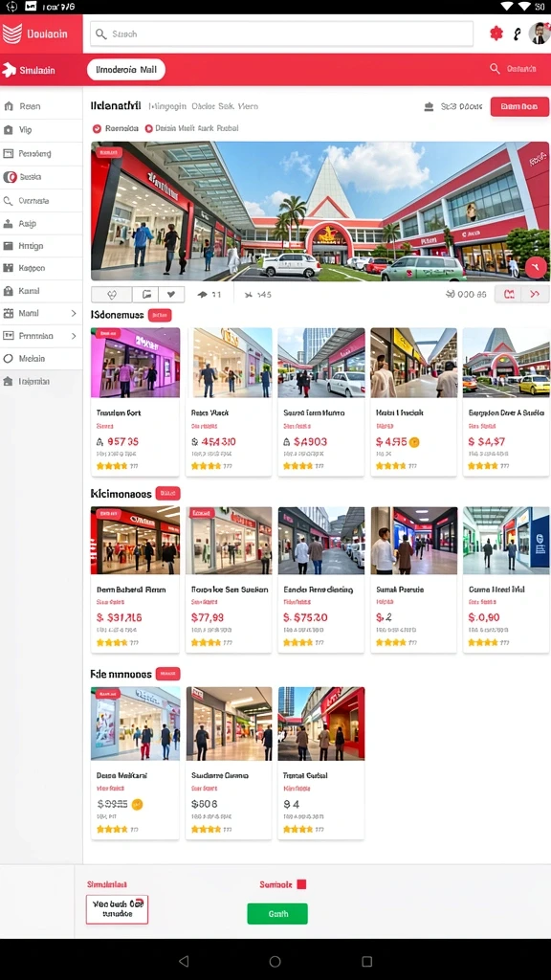The height and width of the screenshot is (980, 551).
Task: Click the lock icon item in the sidebar
Action: point(9,291)
